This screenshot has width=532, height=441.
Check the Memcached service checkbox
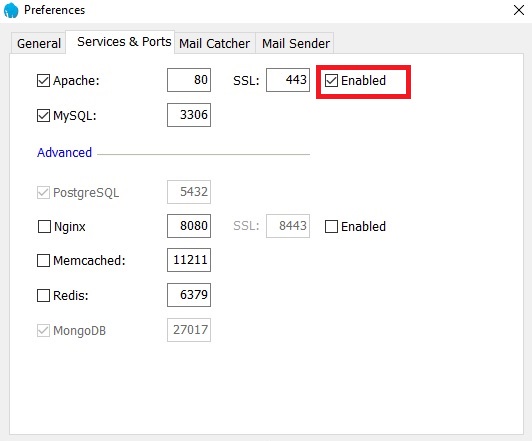43,261
